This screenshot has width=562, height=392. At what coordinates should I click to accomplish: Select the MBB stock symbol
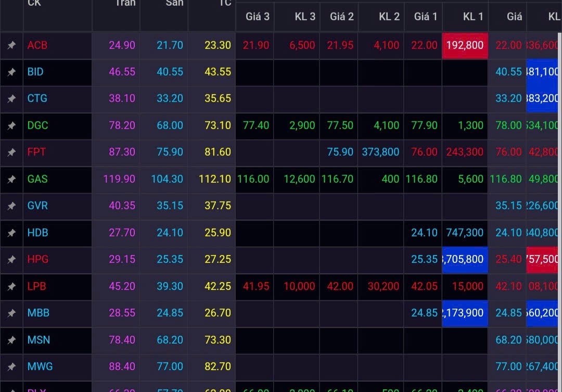pyautogui.click(x=39, y=313)
